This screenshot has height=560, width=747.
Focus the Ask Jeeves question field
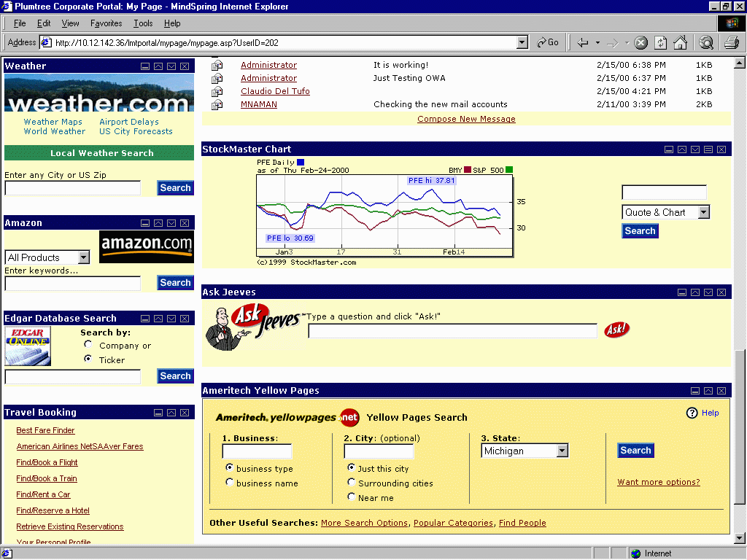coord(452,331)
